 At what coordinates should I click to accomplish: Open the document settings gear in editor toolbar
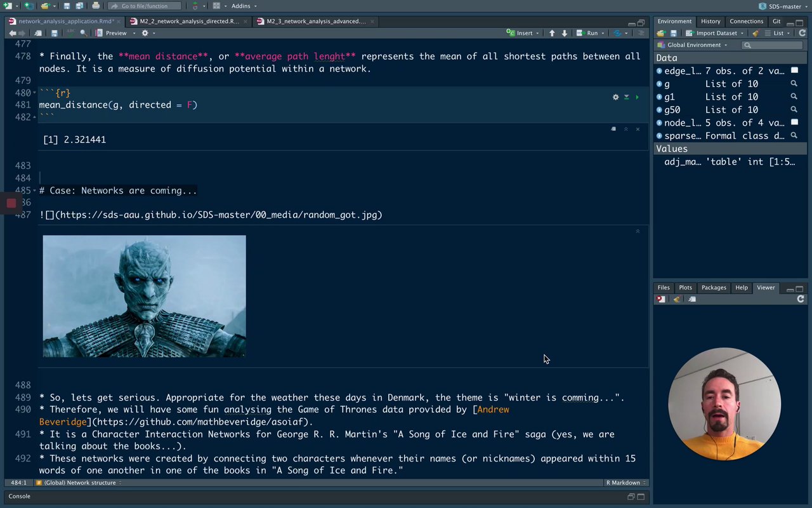point(145,33)
